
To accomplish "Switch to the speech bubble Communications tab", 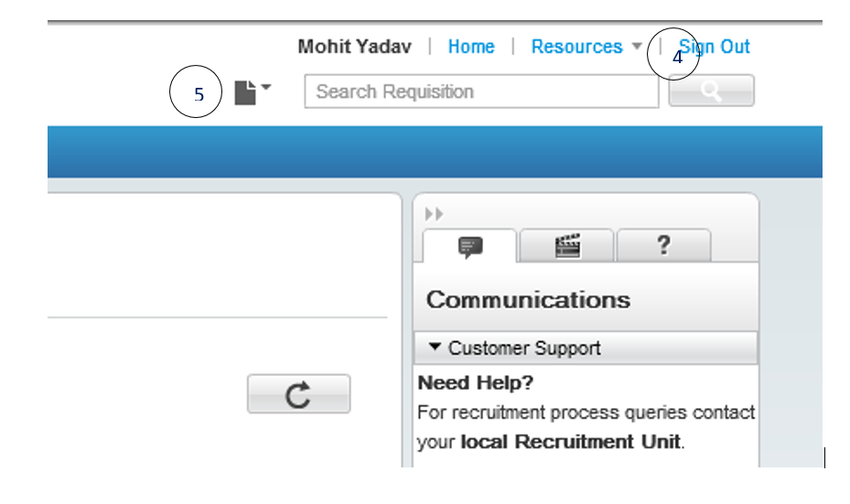I will 470,246.
